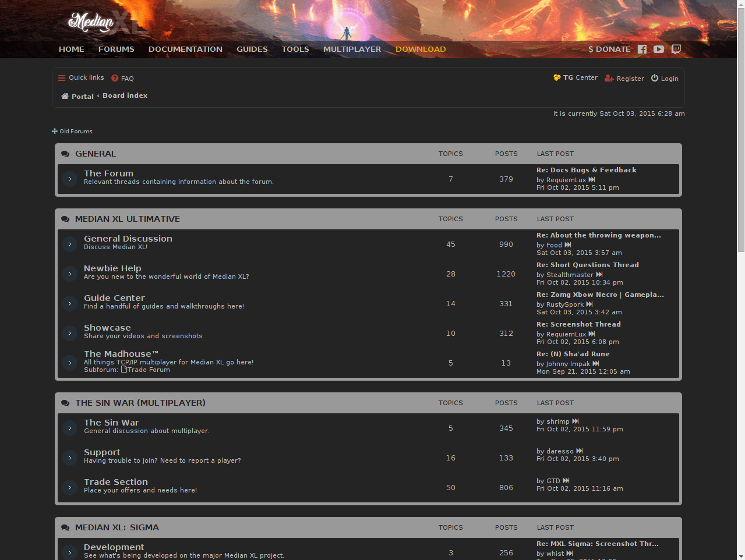Screen dimensions: 745x560
Task: Click the scrollbar down arrow
Action: click(741, 555)
